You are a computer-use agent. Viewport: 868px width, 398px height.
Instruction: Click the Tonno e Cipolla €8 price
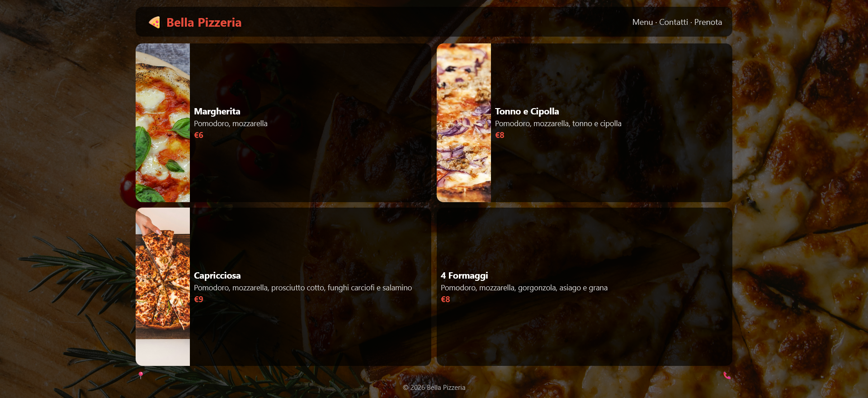click(500, 135)
